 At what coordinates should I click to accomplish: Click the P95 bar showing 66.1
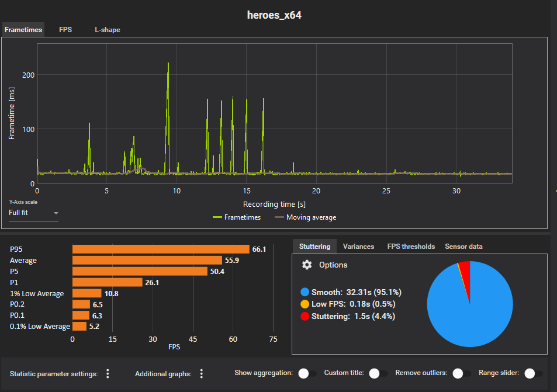tap(161, 249)
